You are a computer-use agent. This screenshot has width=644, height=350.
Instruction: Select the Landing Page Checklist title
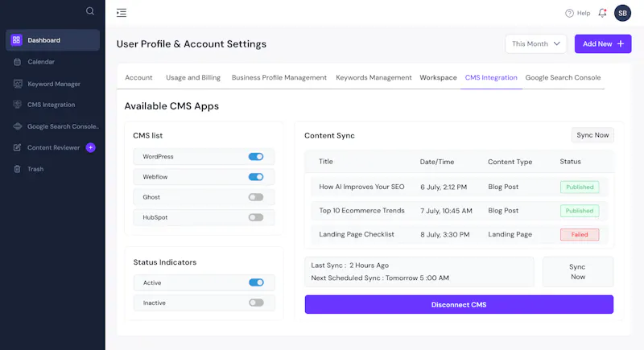(357, 234)
